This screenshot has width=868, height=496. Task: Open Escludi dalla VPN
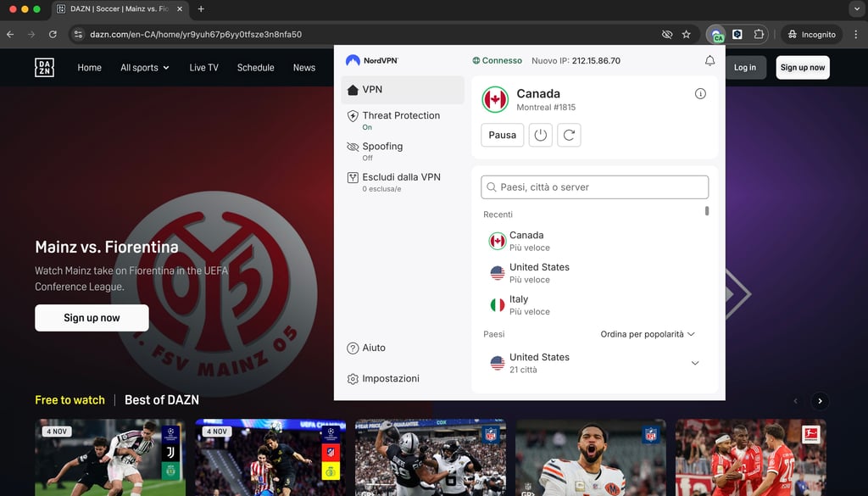[x=401, y=181]
